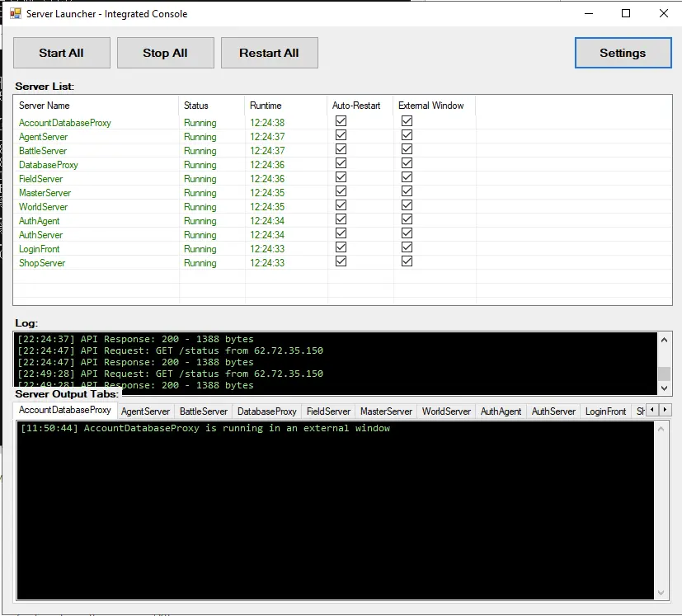The width and height of the screenshot is (682, 616).
Task: Switch to the AccountDatabaseProxy output tab
Action: tap(65, 410)
